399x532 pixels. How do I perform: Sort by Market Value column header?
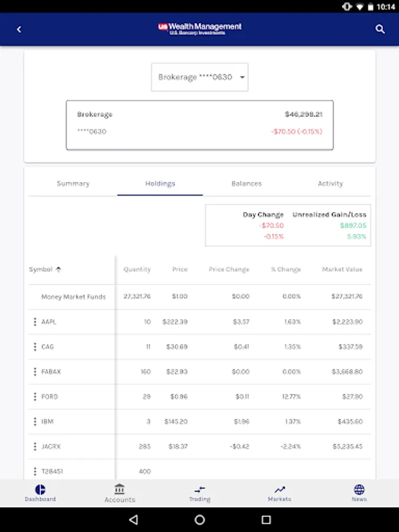pyautogui.click(x=342, y=270)
